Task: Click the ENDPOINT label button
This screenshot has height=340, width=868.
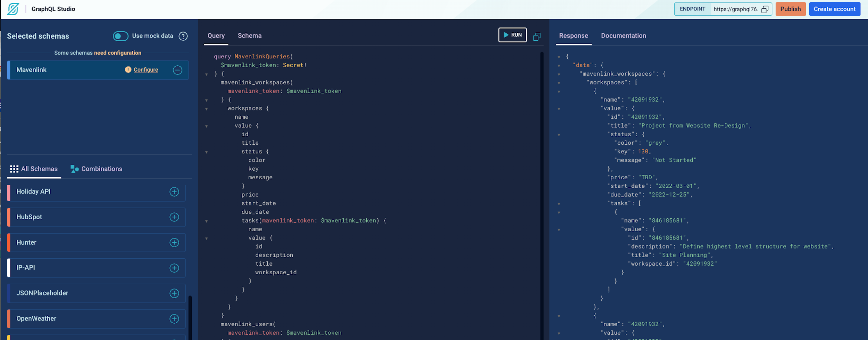Action: [x=692, y=9]
